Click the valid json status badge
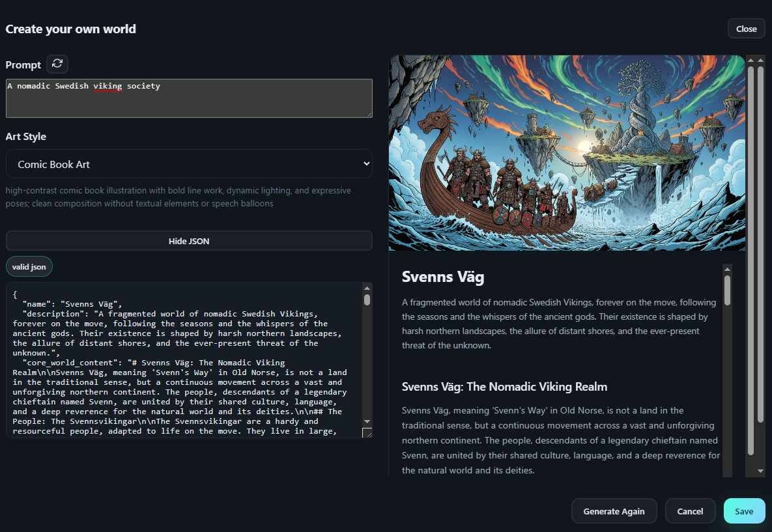Viewport: 772px width, 532px height. pos(29,266)
